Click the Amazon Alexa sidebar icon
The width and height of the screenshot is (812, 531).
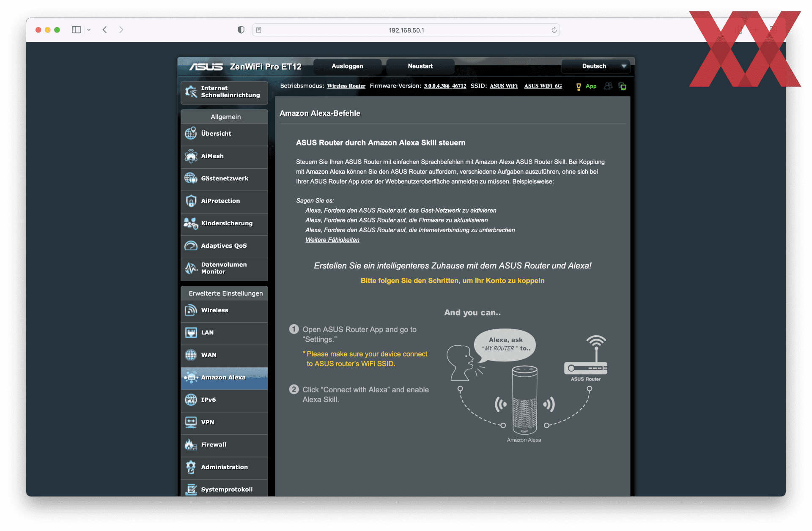191,378
